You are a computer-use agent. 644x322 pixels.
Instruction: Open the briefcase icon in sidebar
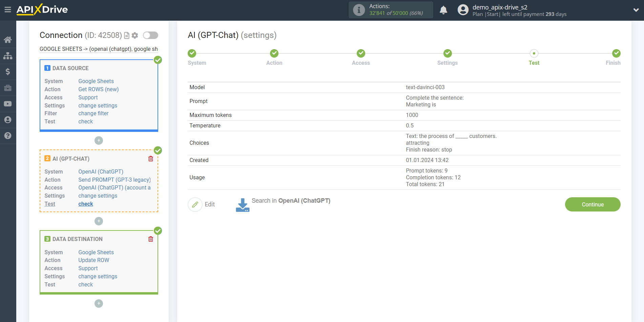[8, 88]
